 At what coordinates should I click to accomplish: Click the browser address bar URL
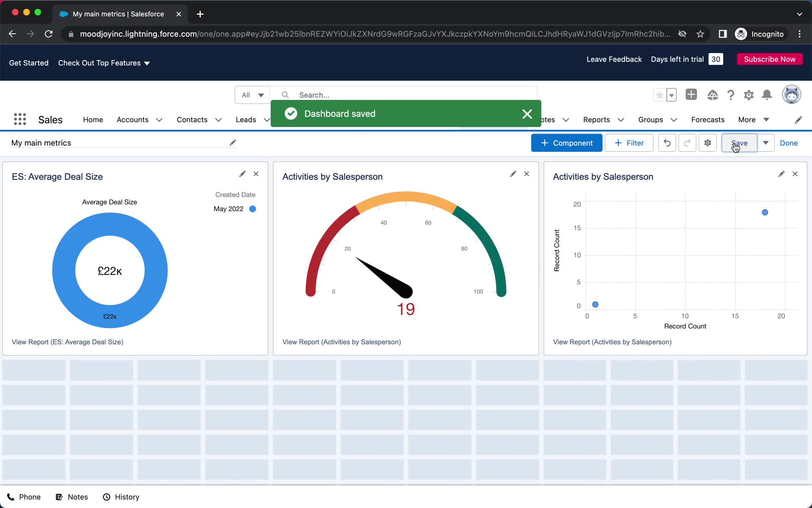(375, 34)
